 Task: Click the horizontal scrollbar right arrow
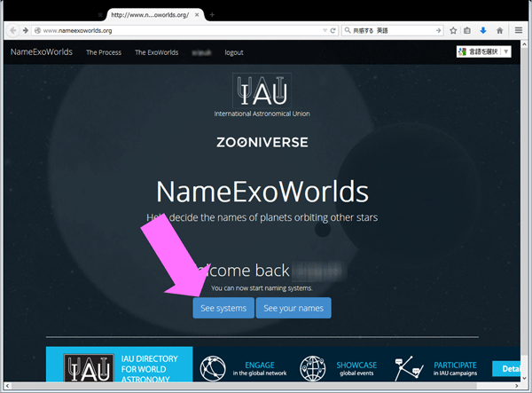(x=516, y=386)
